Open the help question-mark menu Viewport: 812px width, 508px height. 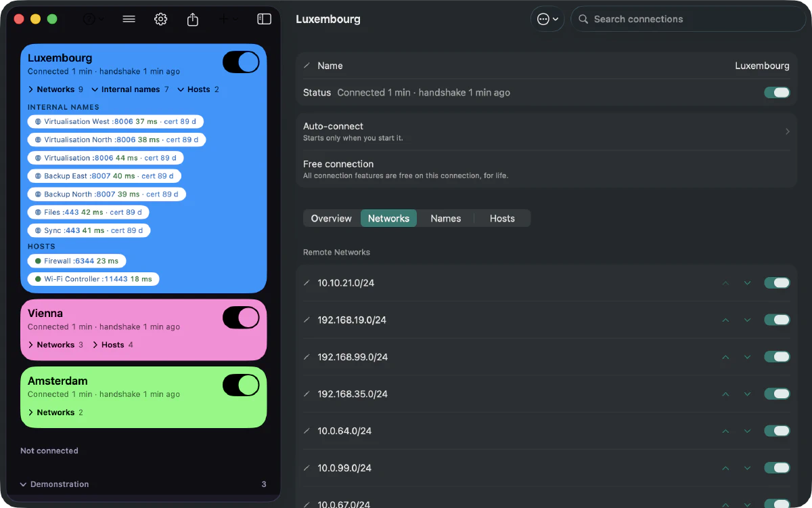93,20
